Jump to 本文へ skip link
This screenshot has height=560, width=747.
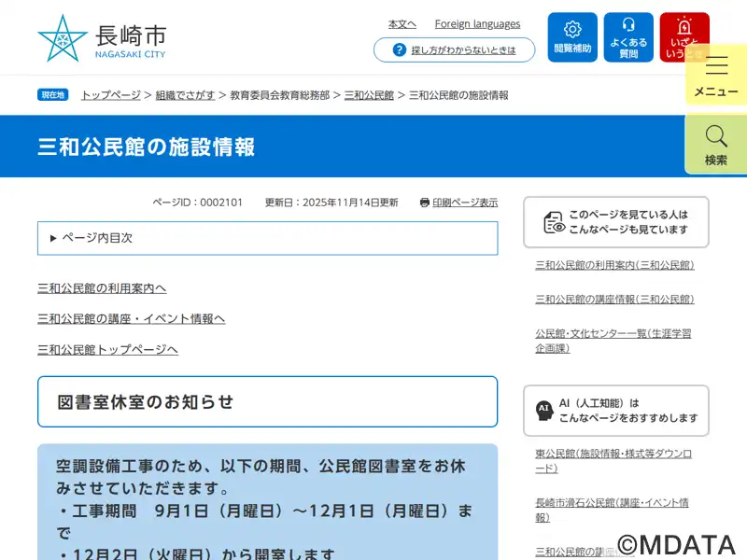click(402, 24)
